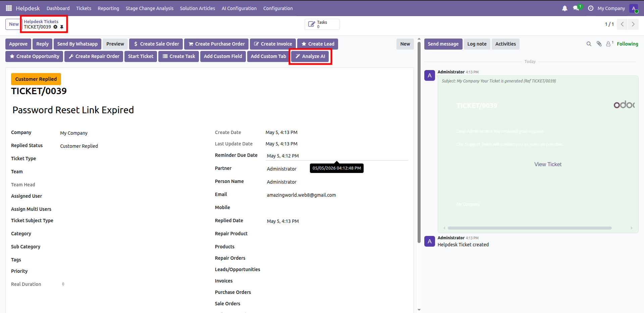Click Administrator avatar on the ticket email message
This screenshot has height=313, width=644.
point(430,75)
